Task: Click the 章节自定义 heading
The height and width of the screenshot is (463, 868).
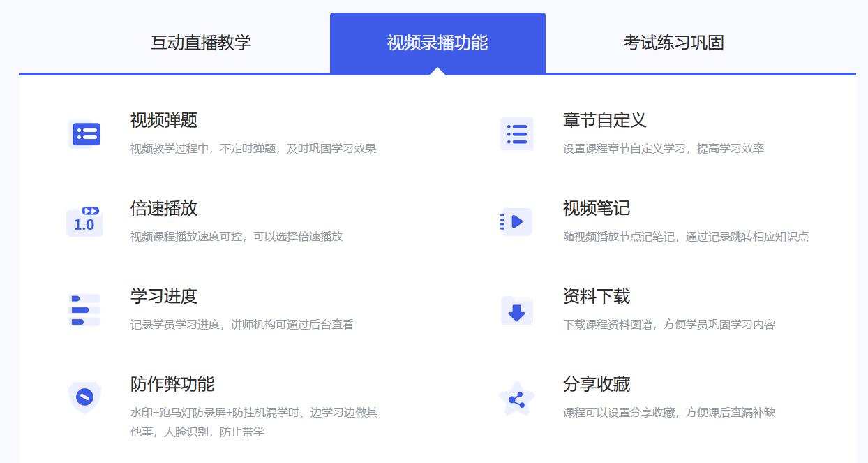Action: tap(605, 120)
